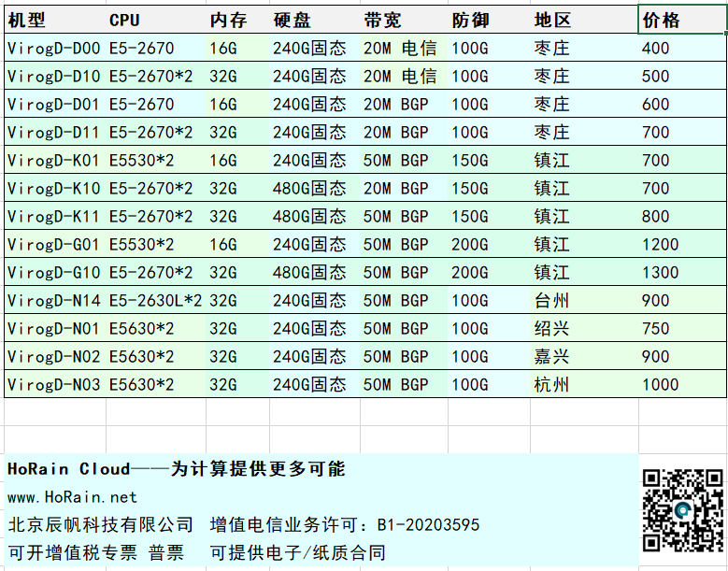Select the 嘉兴 region cell
The height and width of the screenshot is (571, 728).
[584, 357]
